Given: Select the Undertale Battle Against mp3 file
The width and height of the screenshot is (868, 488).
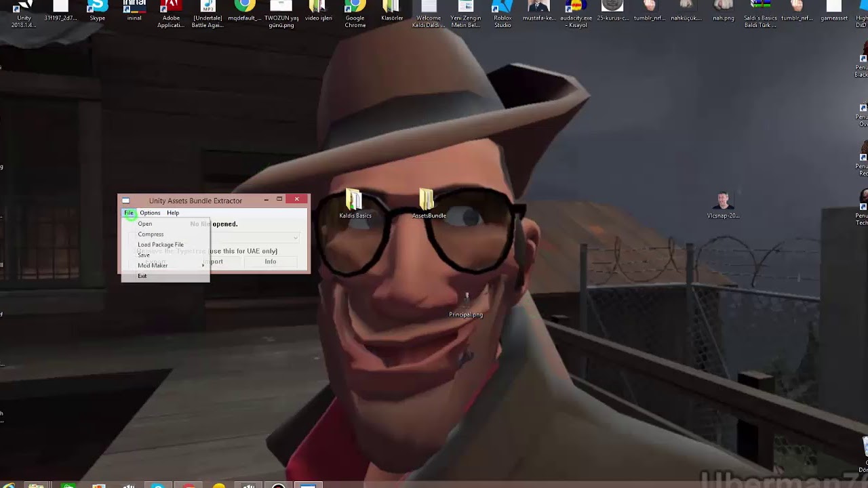Looking at the screenshot, I should 208,14.
